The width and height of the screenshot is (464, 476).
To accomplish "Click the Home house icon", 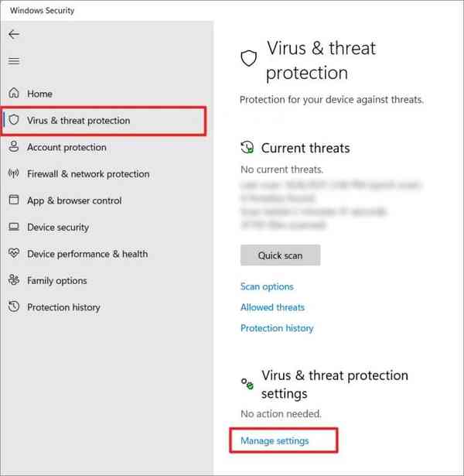I will [13, 94].
